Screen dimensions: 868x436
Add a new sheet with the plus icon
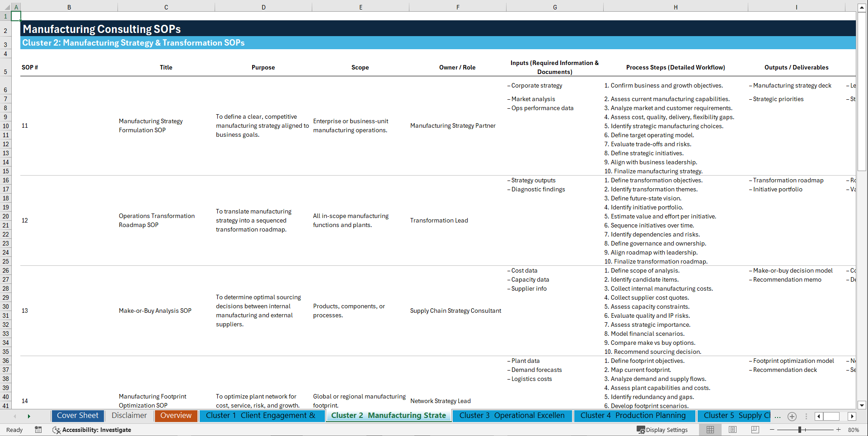792,416
